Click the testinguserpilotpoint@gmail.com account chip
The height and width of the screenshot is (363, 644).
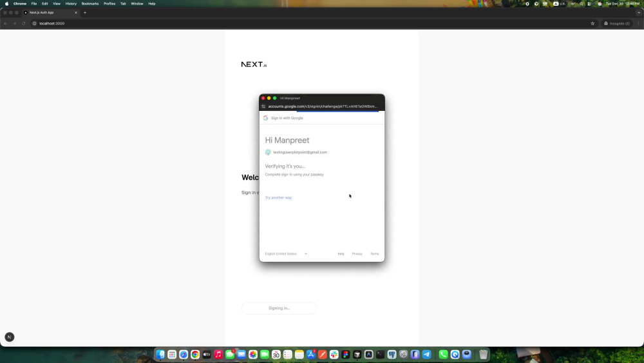[x=296, y=152]
